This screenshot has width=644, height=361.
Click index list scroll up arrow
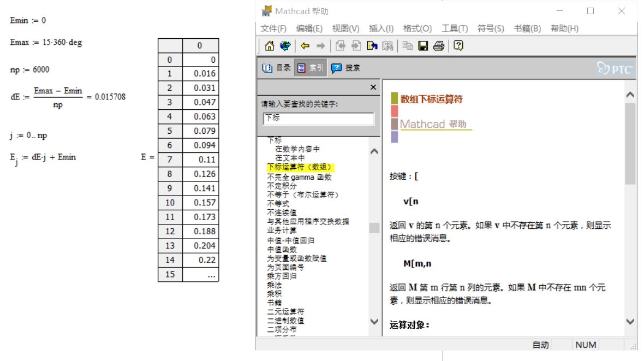[374, 151]
